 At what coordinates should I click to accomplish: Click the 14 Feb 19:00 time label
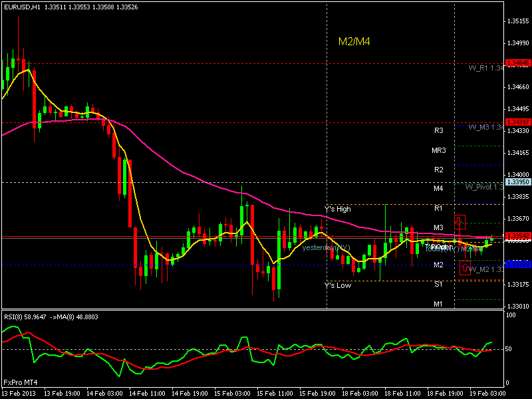click(x=190, y=394)
